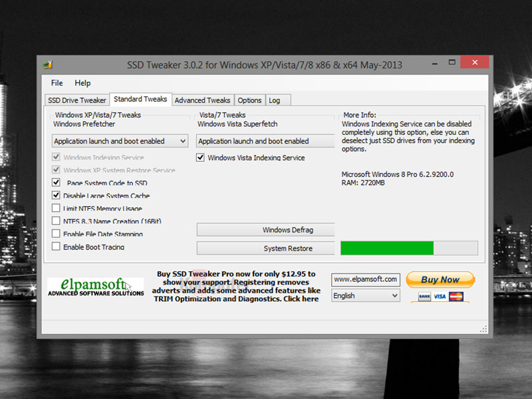Image resolution: width=532 pixels, height=399 pixels.
Task: Click the Windows Defrag button
Action: coord(265,229)
